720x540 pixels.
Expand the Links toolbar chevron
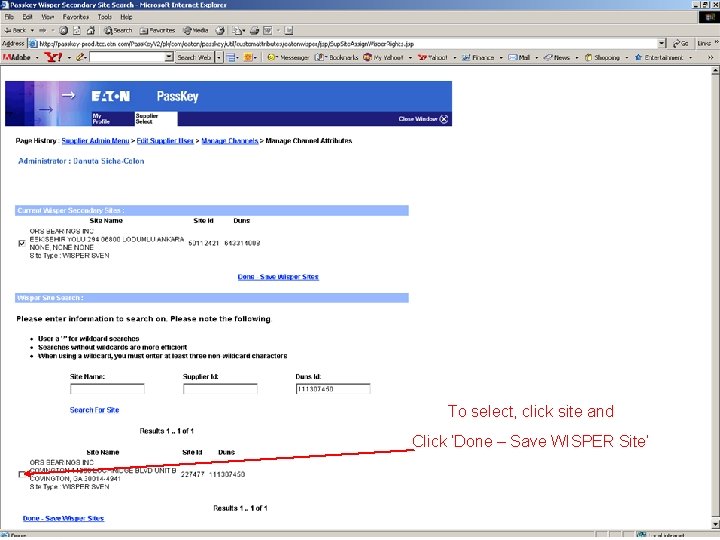click(718, 43)
